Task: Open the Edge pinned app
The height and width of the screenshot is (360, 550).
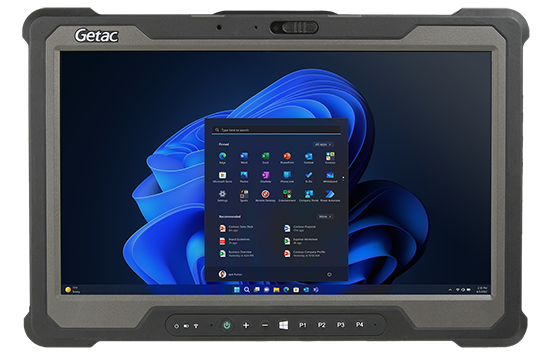Action: click(x=222, y=158)
